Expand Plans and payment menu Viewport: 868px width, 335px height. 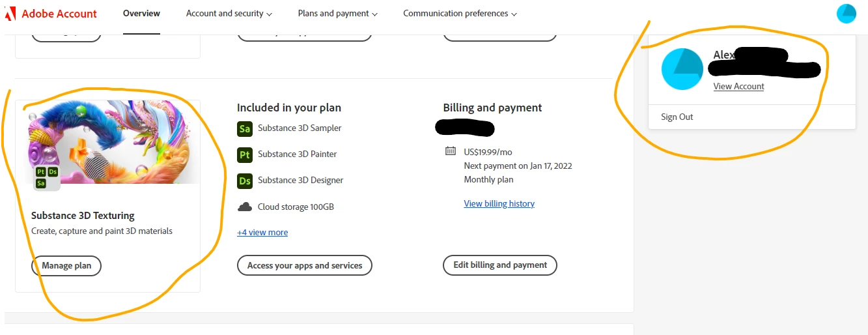pyautogui.click(x=337, y=13)
